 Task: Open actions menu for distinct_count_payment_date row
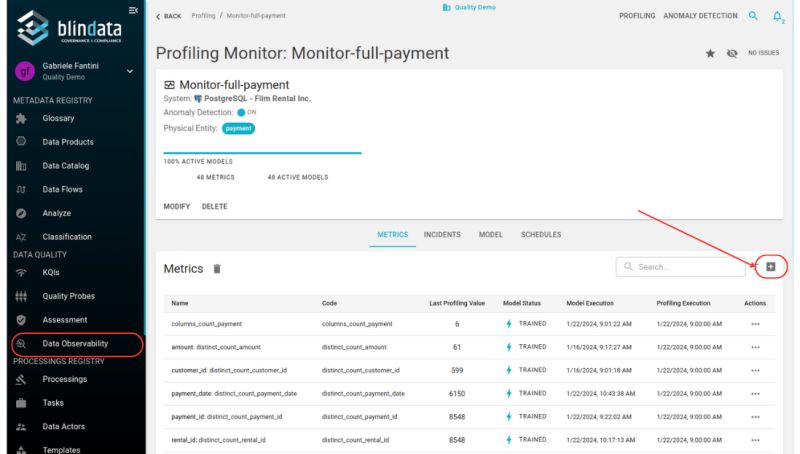(x=755, y=394)
